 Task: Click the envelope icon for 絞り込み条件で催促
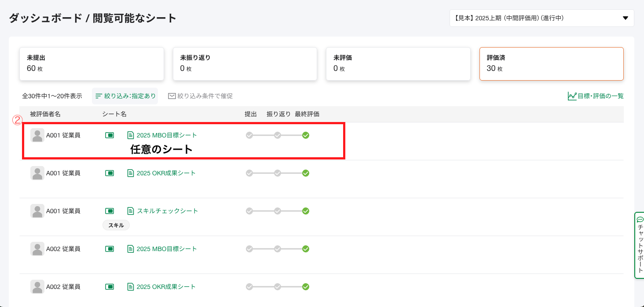tap(172, 96)
